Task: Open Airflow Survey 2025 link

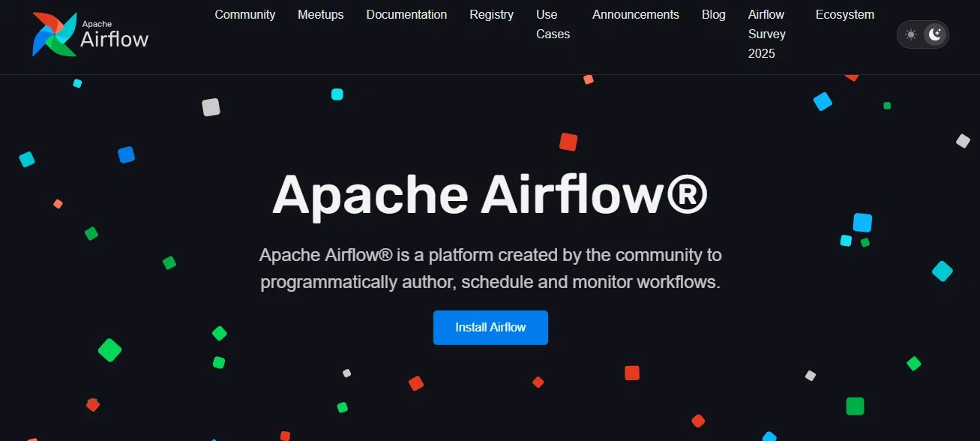Action: pos(767,34)
